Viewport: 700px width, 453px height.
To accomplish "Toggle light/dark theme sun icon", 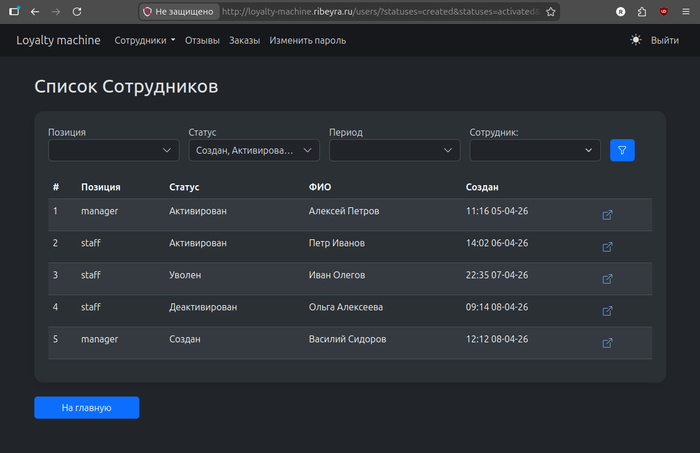I will click(636, 40).
